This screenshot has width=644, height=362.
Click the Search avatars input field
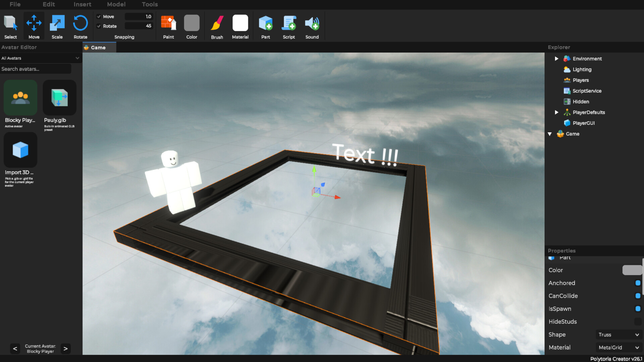pyautogui.click(x=35, y=69)
